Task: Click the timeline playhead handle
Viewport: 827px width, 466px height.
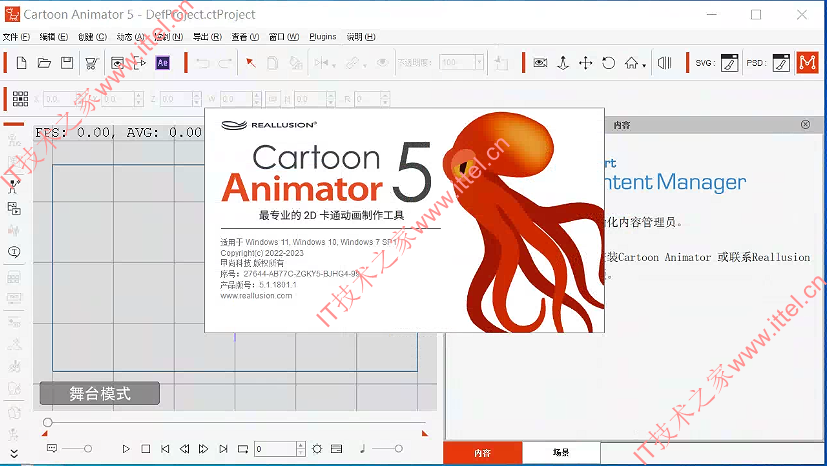Action: [48, 422]
